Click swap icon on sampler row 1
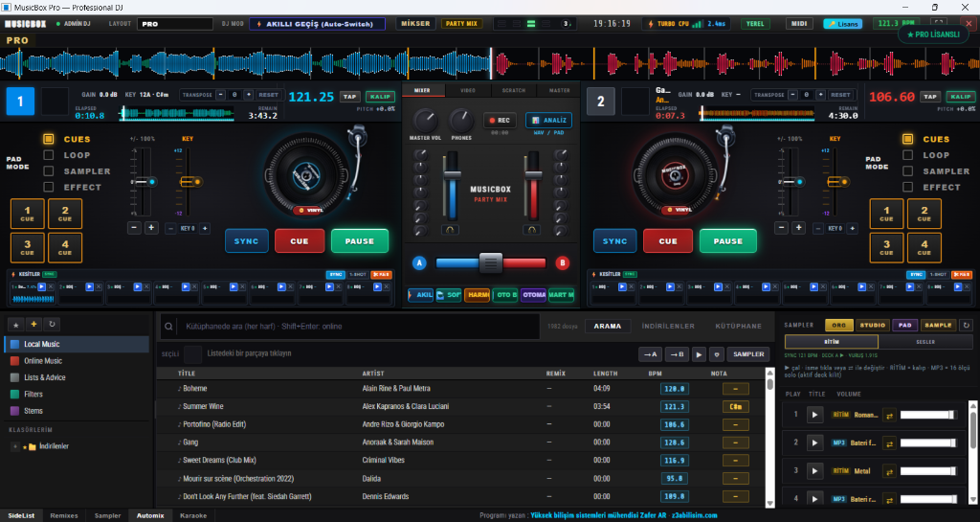The width and height of the screenshot is (980, 522). [x=889, y=415]
